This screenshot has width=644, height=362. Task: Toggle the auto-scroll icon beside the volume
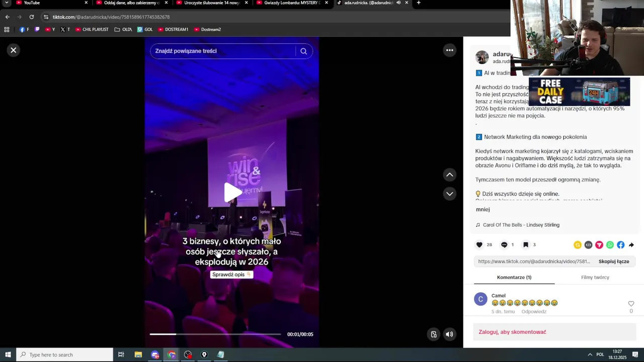coord(434,334)
